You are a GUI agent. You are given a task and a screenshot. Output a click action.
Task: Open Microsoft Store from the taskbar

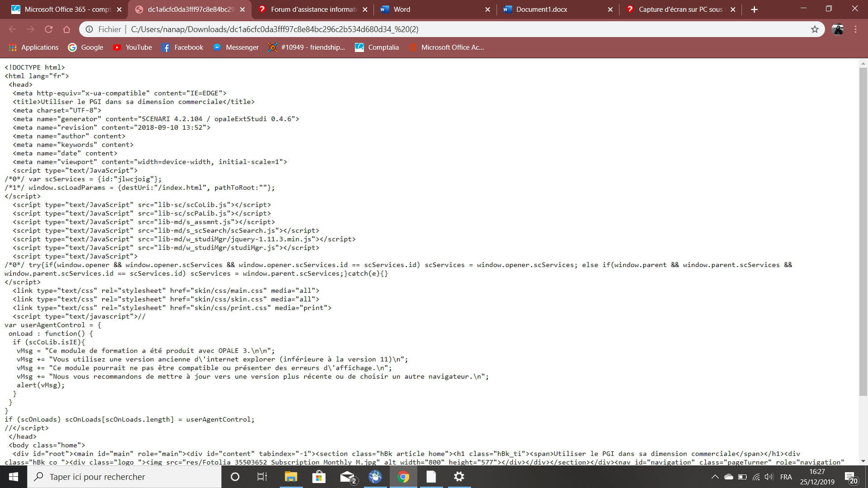click(319, 477)
